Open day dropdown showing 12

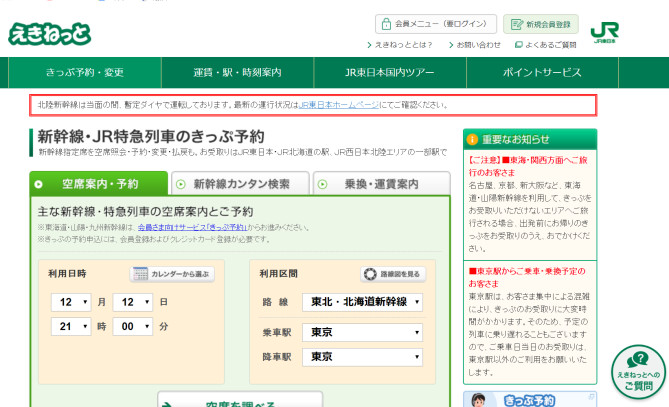coord(133,302)
